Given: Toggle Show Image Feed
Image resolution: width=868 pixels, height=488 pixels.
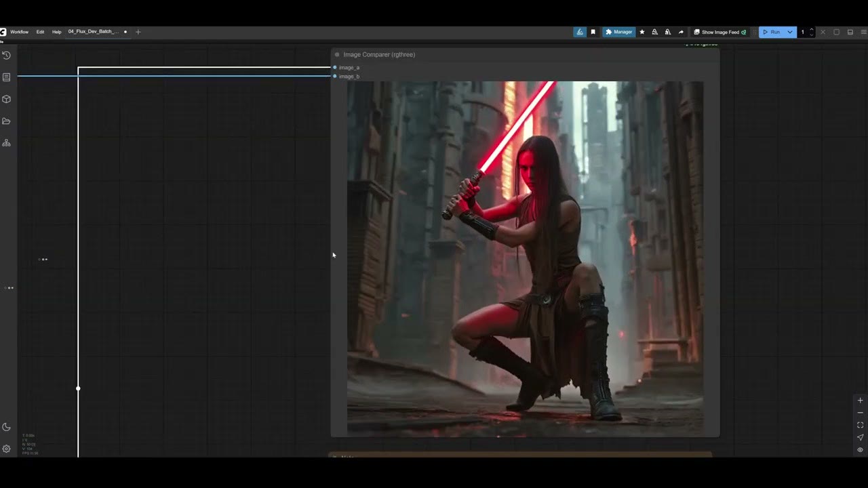Looking at the screenshot, I should coord(719,32).
